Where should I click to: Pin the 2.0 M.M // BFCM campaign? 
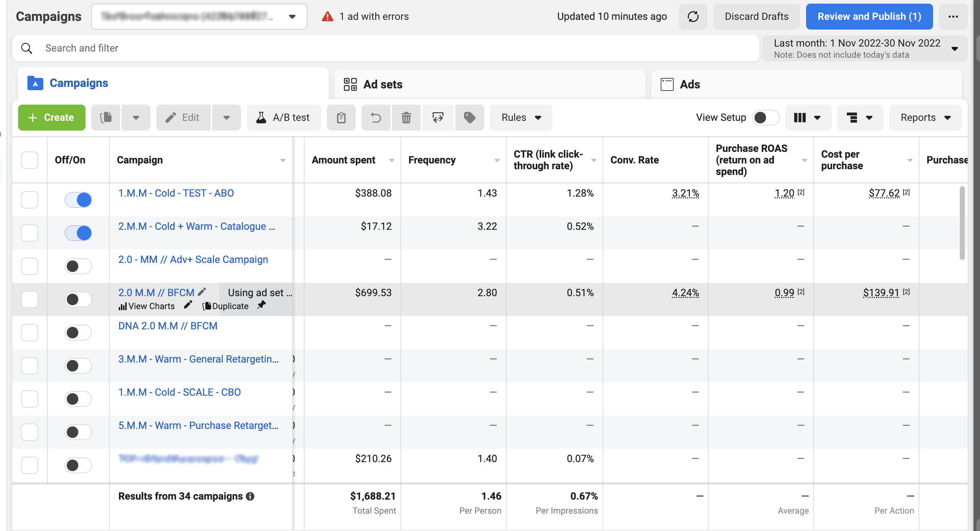[261, 305]
